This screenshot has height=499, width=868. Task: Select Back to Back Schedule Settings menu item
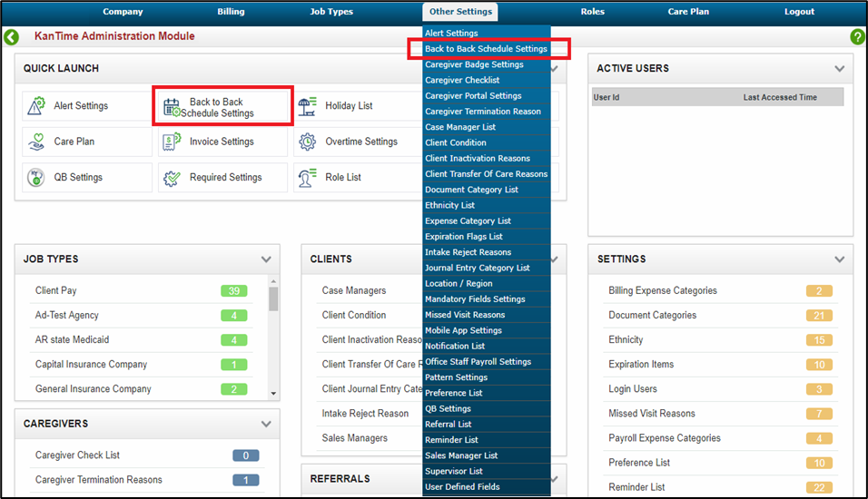click(x=486, y=49)
